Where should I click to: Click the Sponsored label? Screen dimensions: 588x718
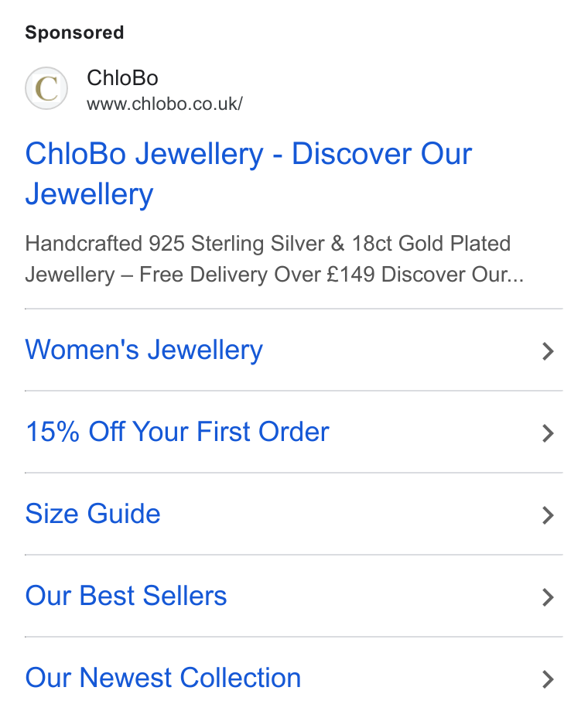(74, 32)
